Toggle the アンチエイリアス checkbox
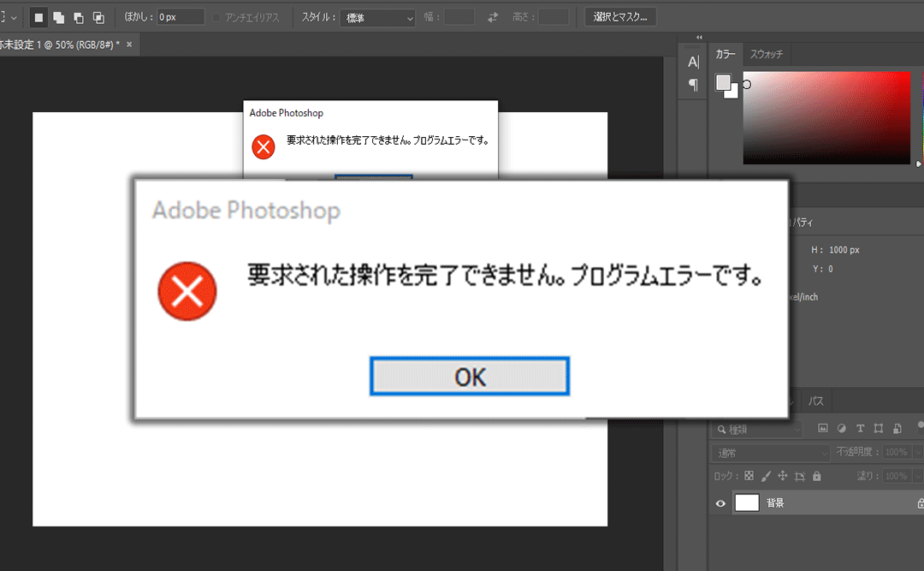 216,18
